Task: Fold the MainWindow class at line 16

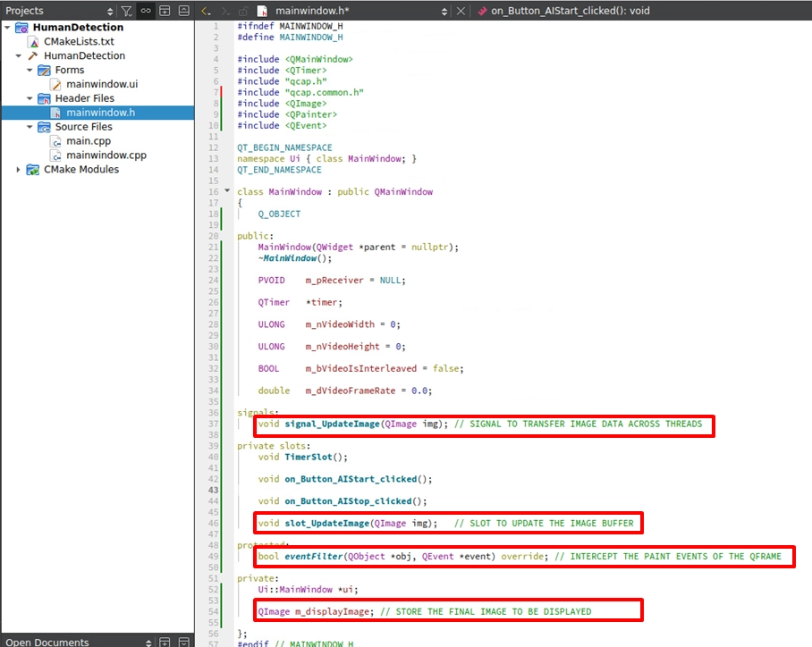Action: tap(227, 191)
